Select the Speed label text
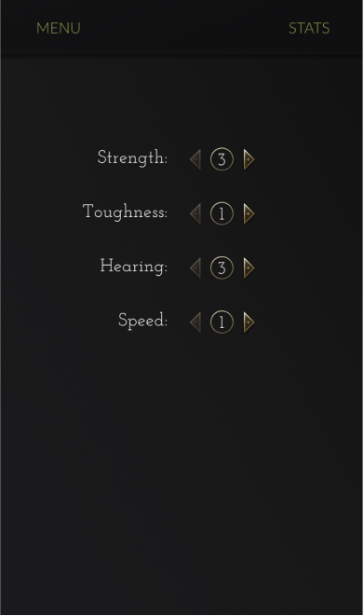 coord(142,321)
